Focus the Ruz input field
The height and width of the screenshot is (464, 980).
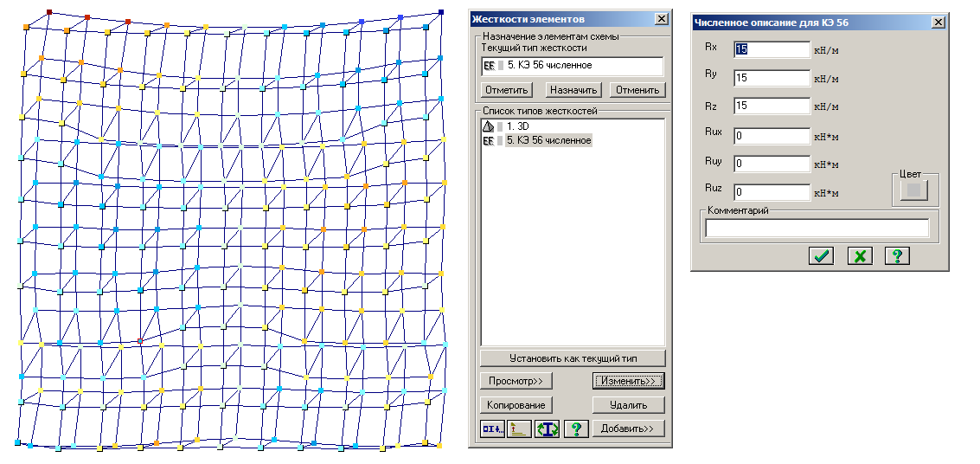coord(772,191)
